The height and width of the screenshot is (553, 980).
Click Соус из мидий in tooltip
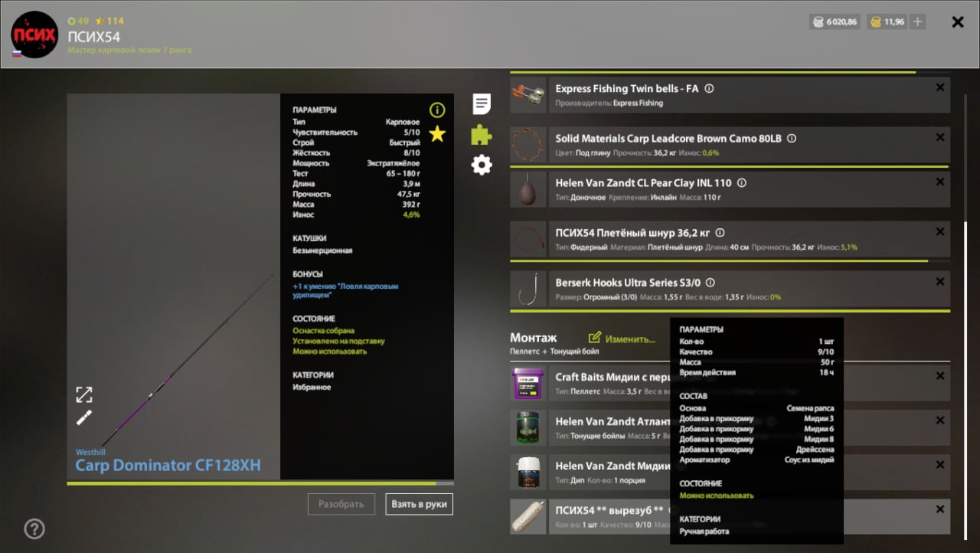(810, 460)
